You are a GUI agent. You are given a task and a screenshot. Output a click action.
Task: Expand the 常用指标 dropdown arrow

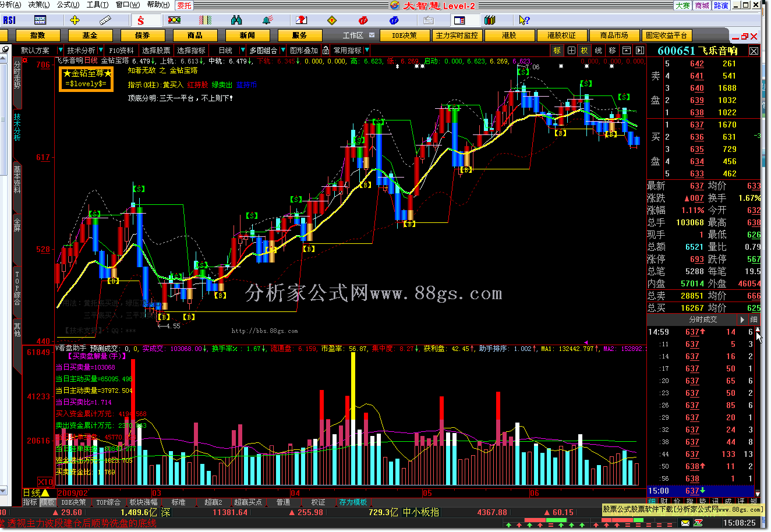click(x=367, y=51)
